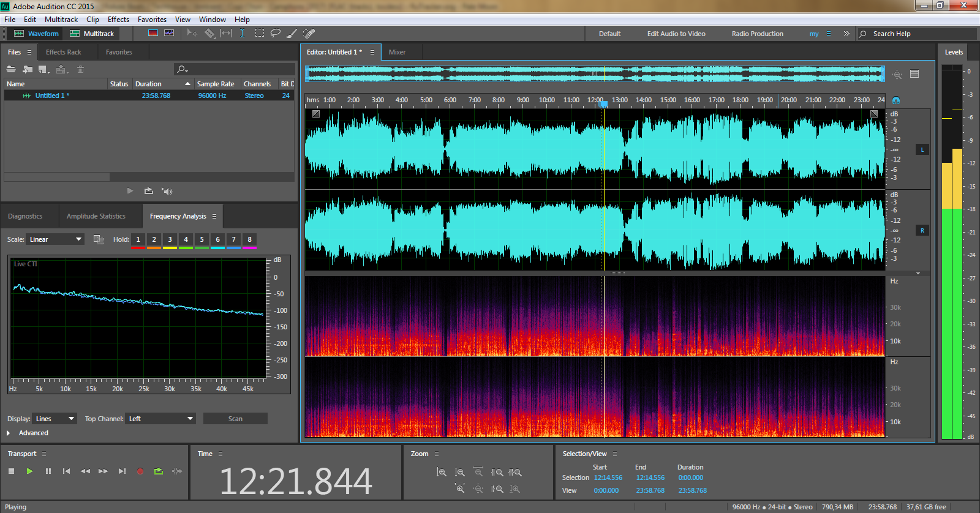The width and height of the screenshot is (980, 513).
Task: Click the Scan button
Action: click(x=235, y=419)
